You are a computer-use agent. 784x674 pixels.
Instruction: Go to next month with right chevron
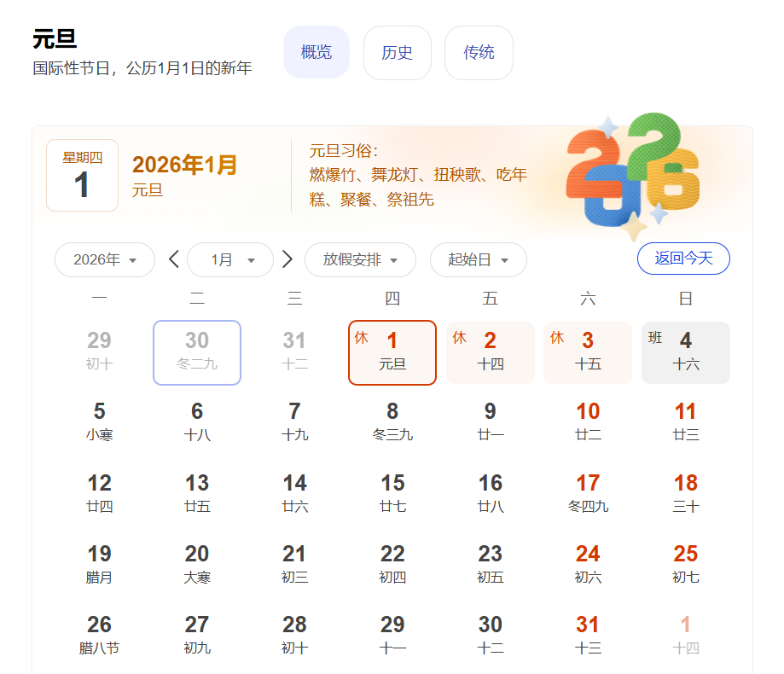(287, 259)
